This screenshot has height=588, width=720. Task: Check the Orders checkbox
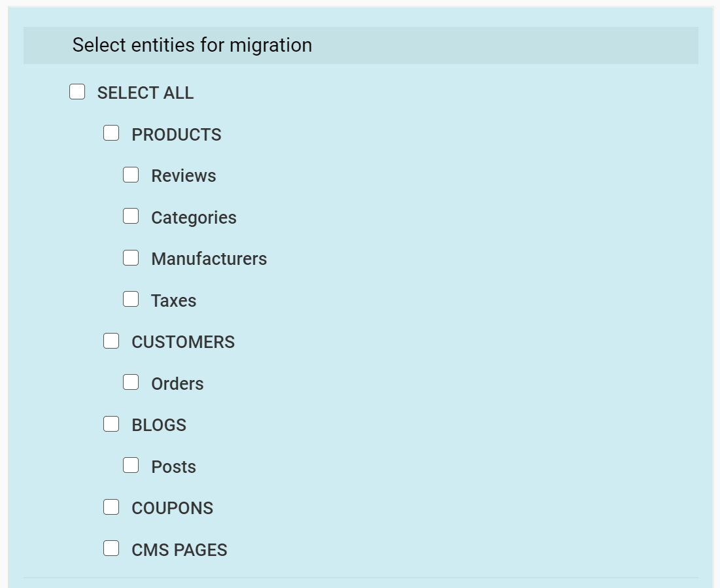point(131,383)
